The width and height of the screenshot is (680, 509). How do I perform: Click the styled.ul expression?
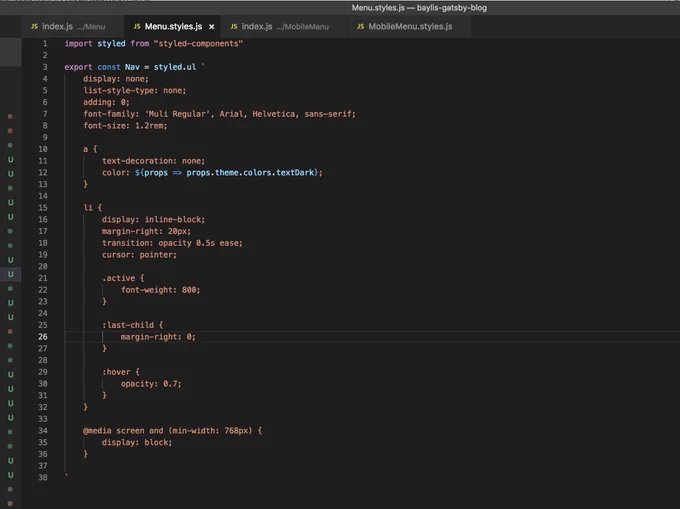[x=175, y=67]
